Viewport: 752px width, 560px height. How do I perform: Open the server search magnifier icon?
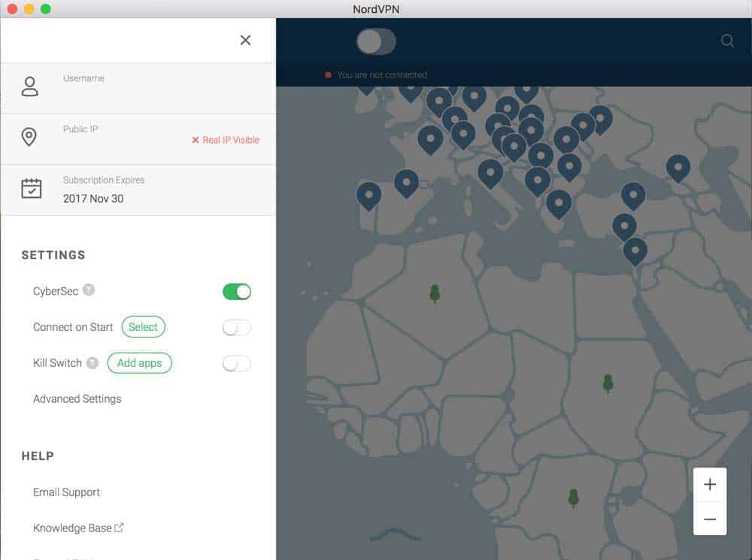(x=727, y=41)
